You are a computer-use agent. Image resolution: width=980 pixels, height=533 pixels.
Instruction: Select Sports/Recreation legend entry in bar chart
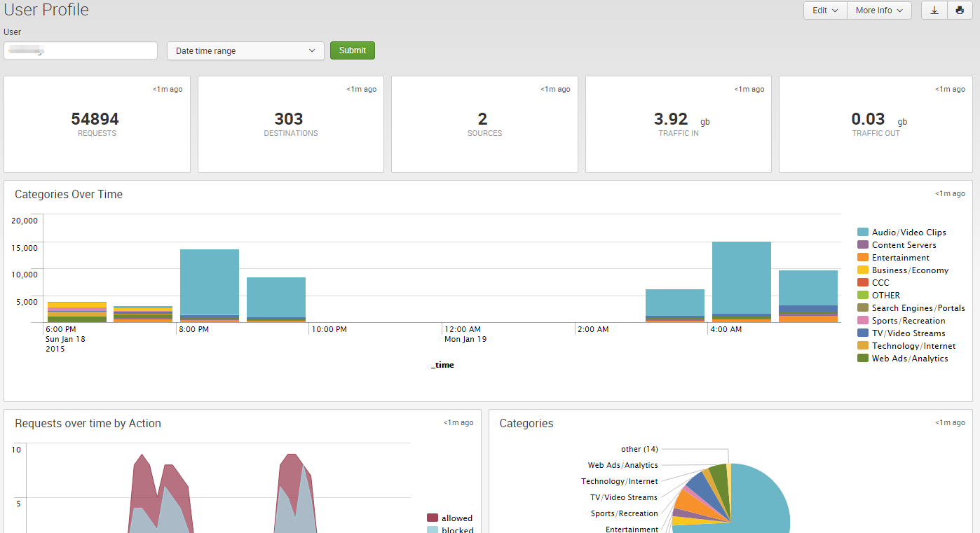coord(901,320)
